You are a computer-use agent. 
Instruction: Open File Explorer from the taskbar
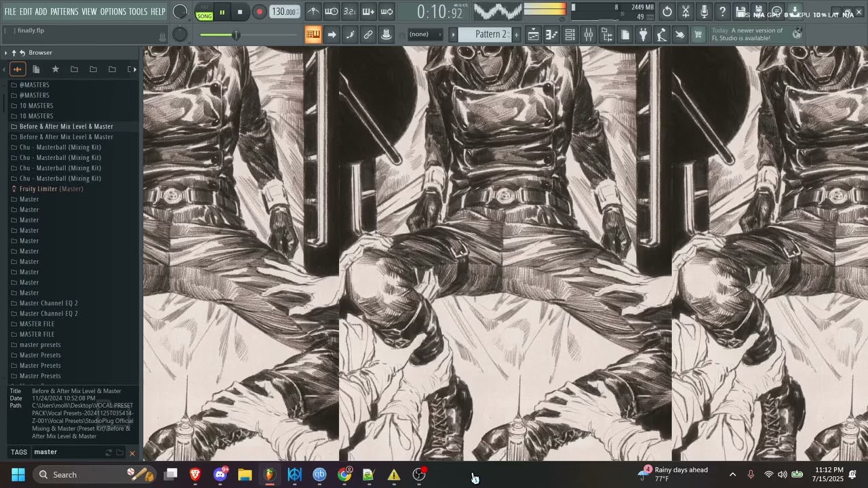[245, 474]
